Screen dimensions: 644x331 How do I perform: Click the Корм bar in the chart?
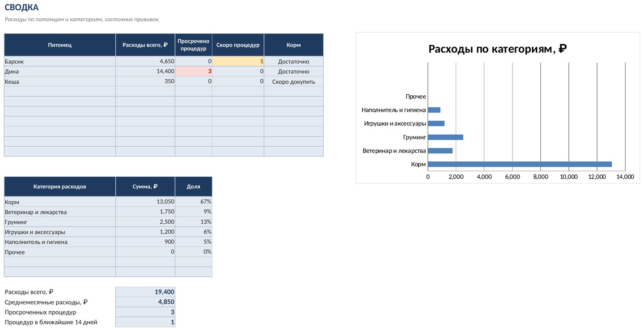click(520, 164)
